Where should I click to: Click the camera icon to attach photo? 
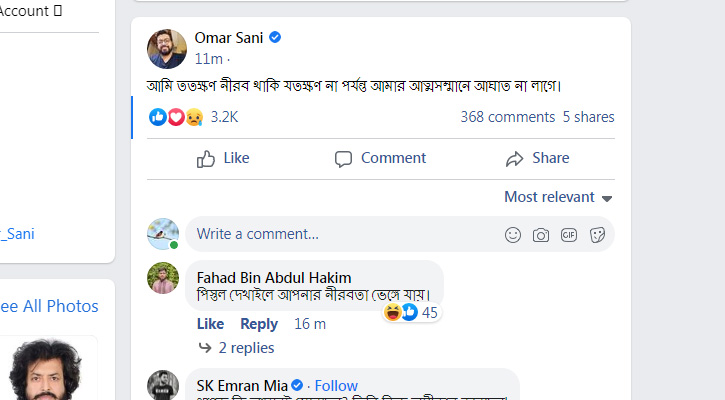pos(541,235)
